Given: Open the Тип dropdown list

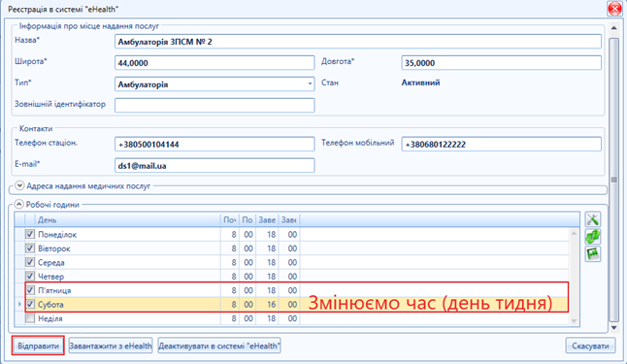Looking at the screenshot, I should click(x=310, y=84).
